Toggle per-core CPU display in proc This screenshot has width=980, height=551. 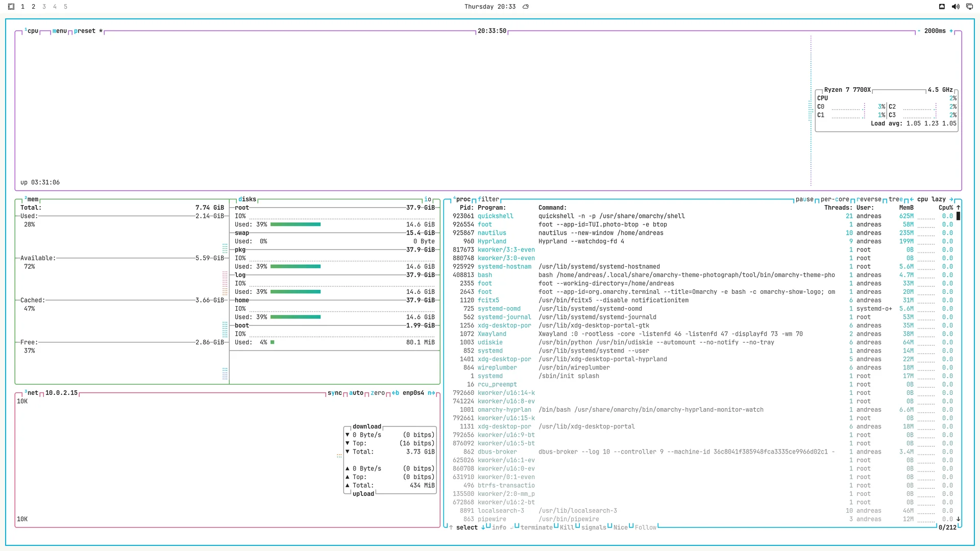pyautogui.click(x=835, y=199)
